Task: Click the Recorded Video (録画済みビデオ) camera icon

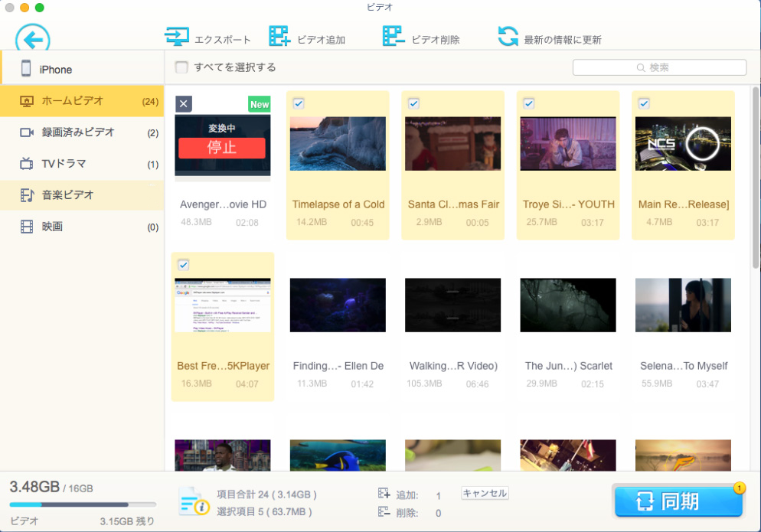Action: pos(27,132)
